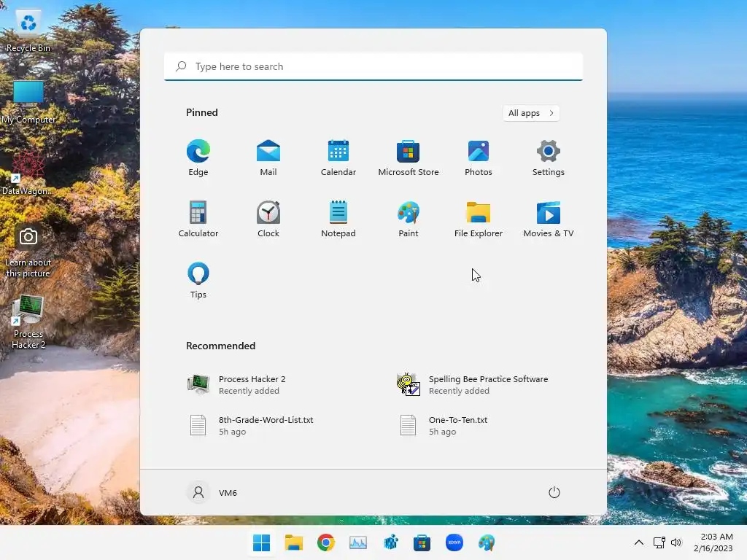Launch the Mail app
The width and height of the screenshot is (747, 560).
tap(268, 158)
